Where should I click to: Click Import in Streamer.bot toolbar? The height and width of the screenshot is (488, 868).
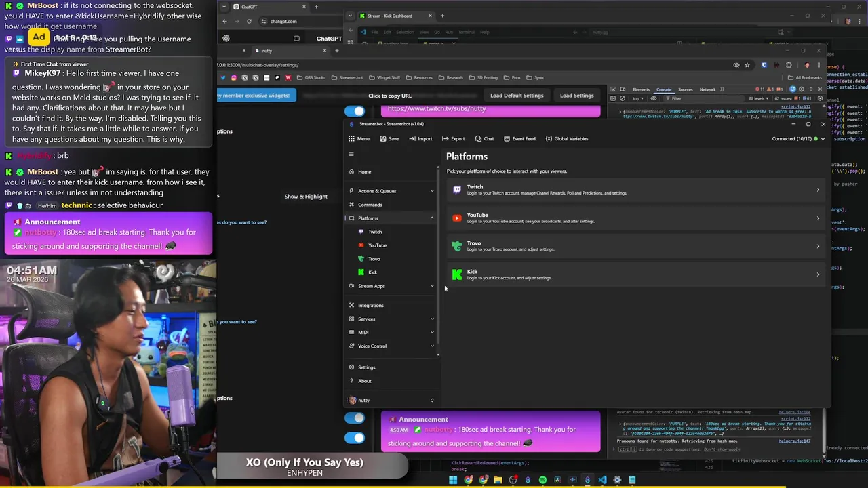pos(420,138)
